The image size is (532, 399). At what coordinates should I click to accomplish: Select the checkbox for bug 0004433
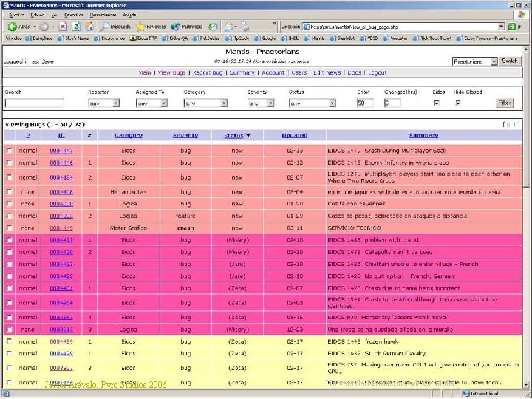click(9, 240)
